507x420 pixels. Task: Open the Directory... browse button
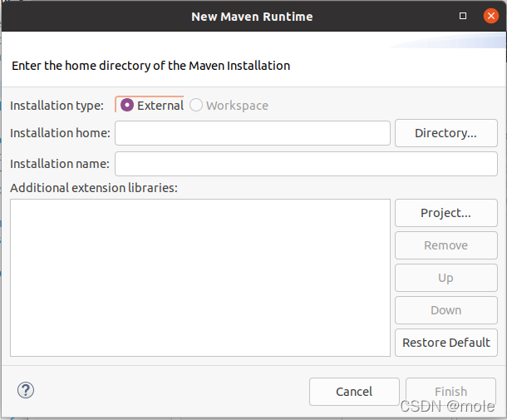[445, 133]
